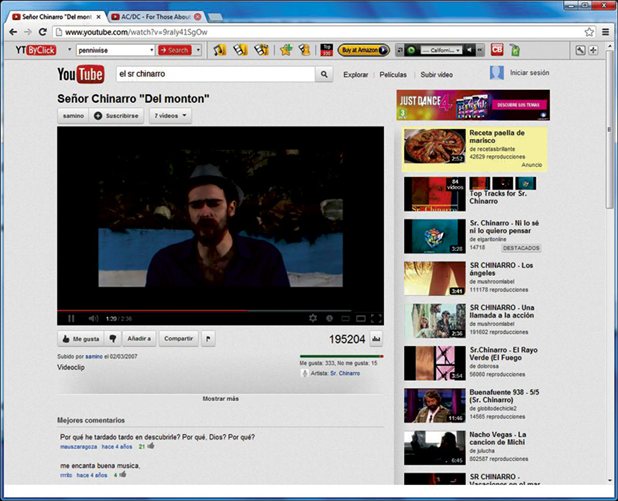This screenshot has width=618, height=501.
Task: Open the Explorar menu link
Action: click(x=356, y=74)
